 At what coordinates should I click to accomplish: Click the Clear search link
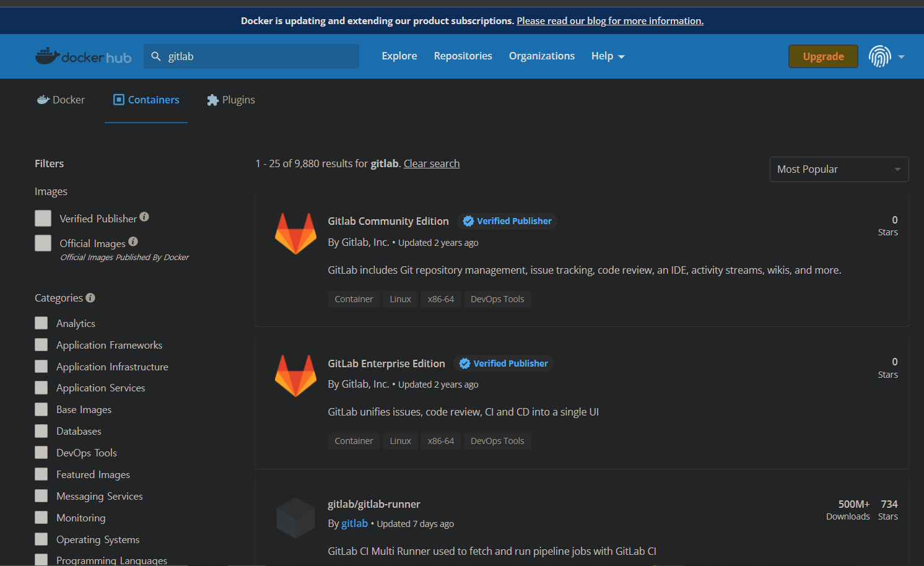pos(432,163)
